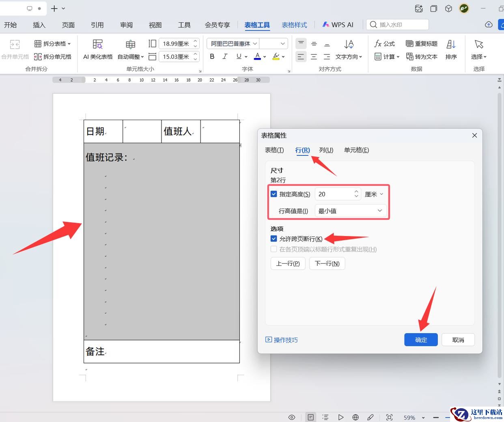This screenshot has width=504, height=422.
Task: Open the 表格样式 ribbon tab
Action: click(x=294, y=25)
